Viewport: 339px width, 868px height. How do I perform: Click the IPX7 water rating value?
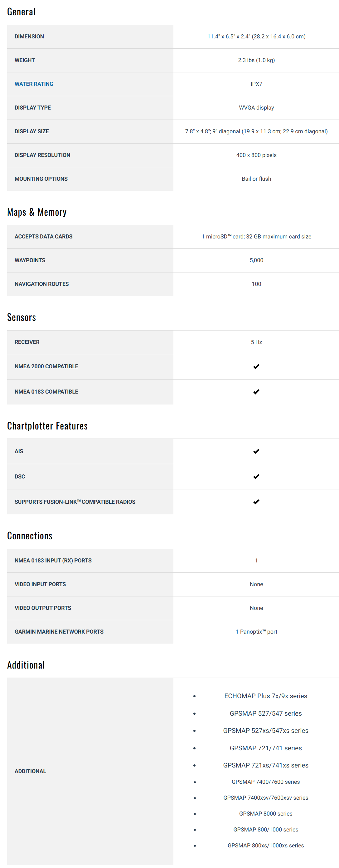coord(256,84)
